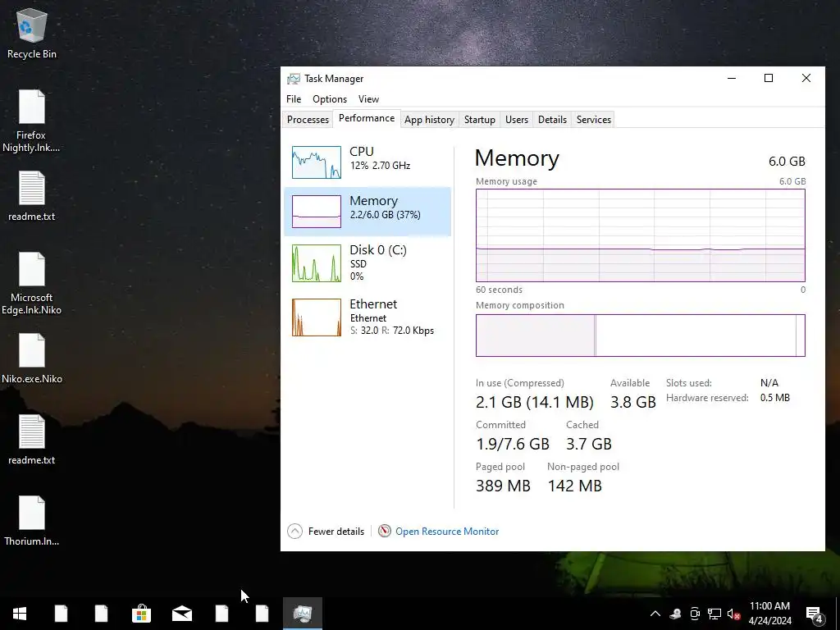Click first blank file icon on taskbar
The width and height of the screenshot is (840, 630).
click(x=61, y=614)
